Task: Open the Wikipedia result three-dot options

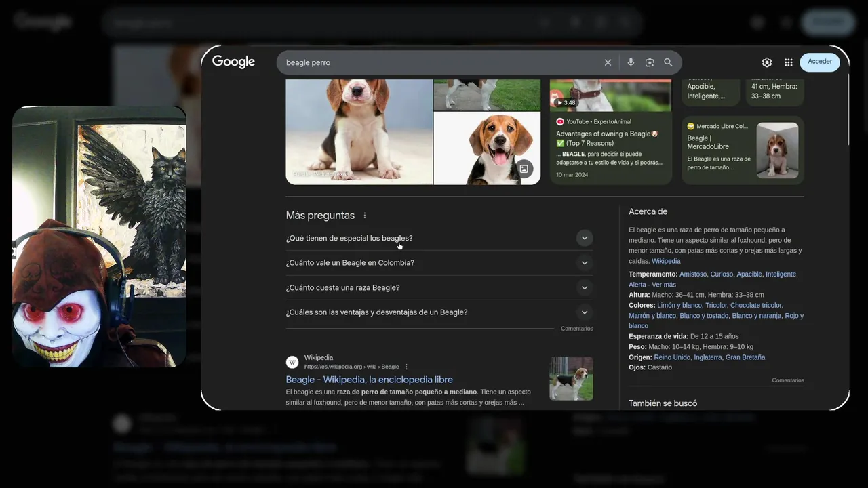Action: pos(406,367)
